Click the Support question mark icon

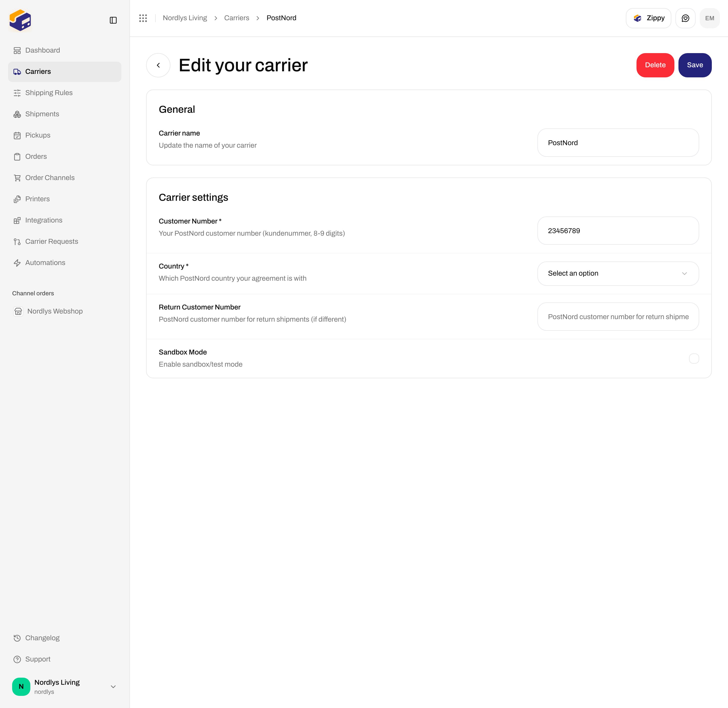coord(17,659)
